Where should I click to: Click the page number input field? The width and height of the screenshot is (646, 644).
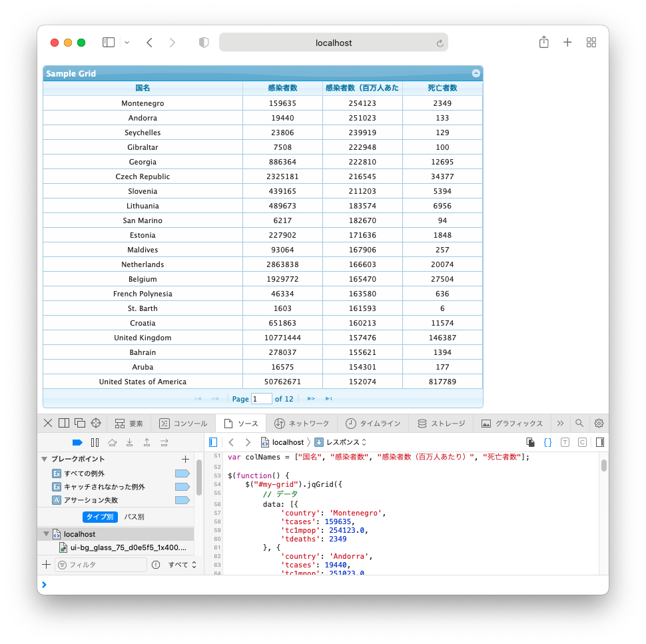point(261,398)
